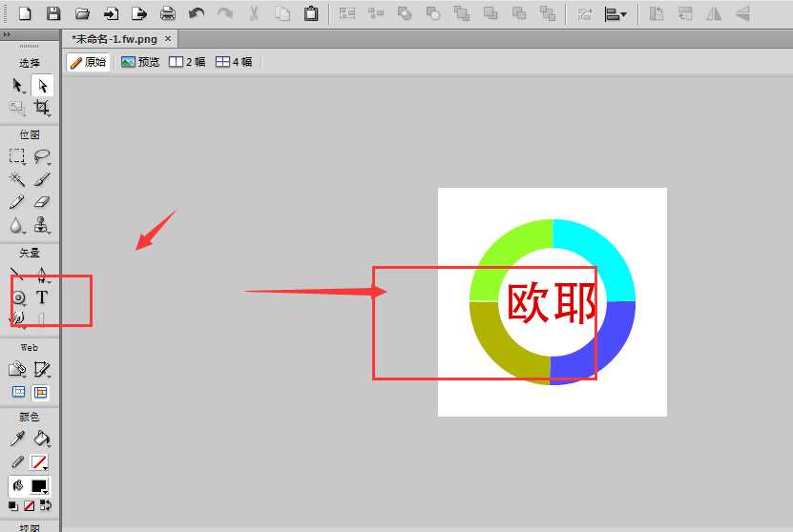
Task: Select the Rubber Stamp tool
Action: (42, 225)
